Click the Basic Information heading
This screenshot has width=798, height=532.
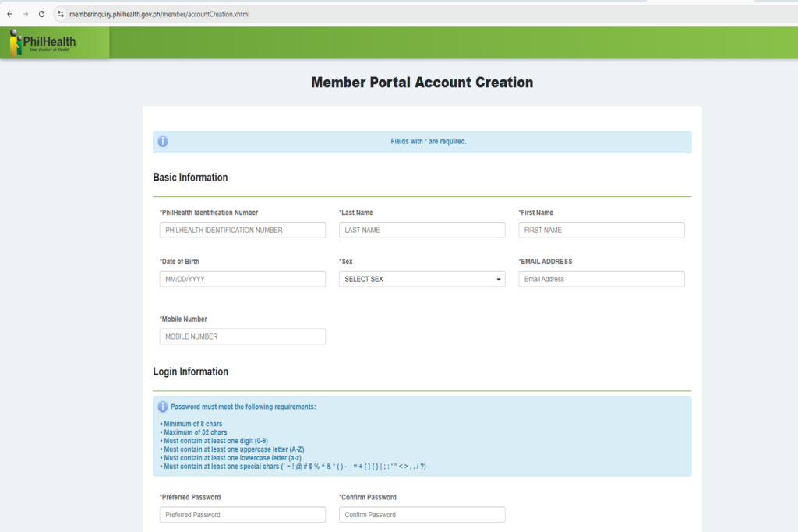coord(190,178)
